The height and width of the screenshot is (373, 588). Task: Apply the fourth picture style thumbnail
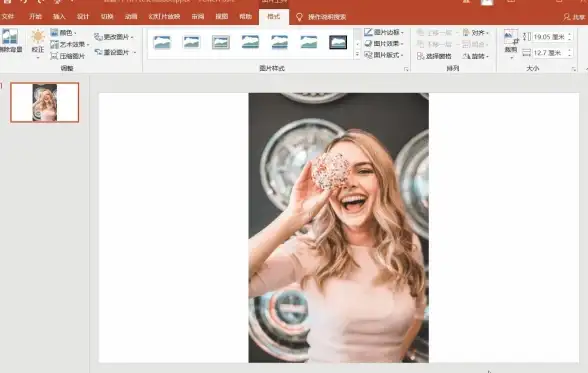[x=250, y=42]
